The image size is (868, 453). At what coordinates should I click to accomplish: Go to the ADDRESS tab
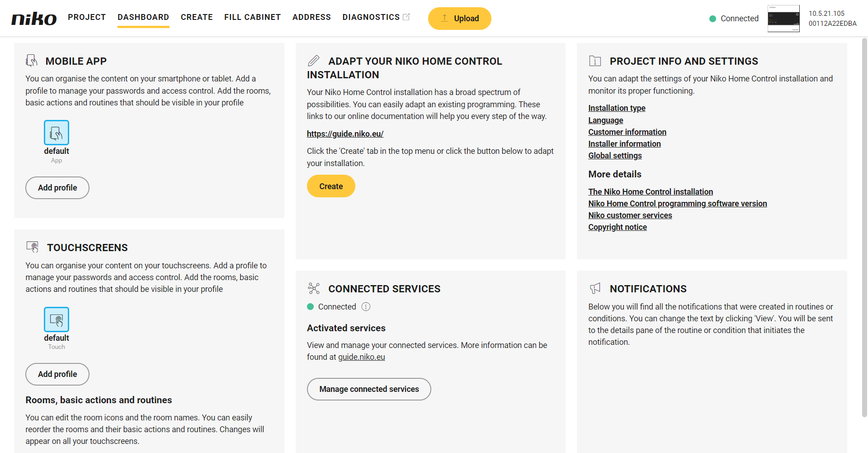311,17
